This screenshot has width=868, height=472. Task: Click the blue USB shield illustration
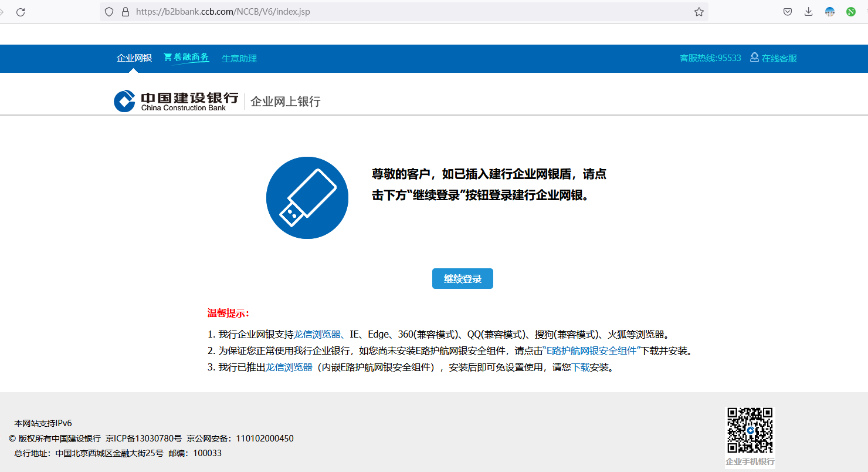coord(307,198)
